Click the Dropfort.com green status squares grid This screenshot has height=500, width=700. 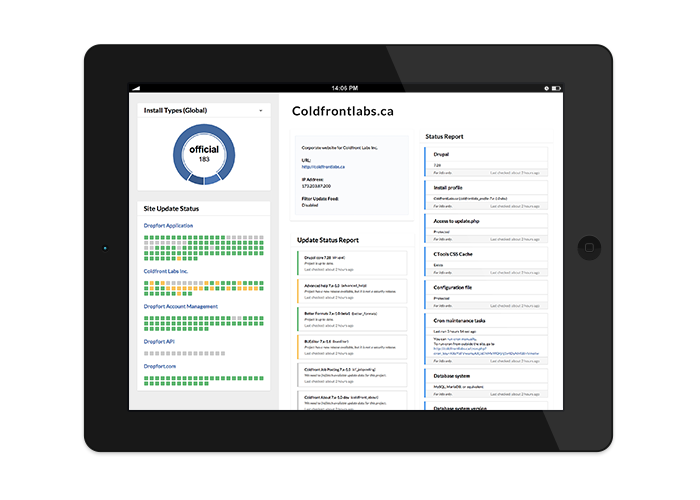click(x=204, y=381)
